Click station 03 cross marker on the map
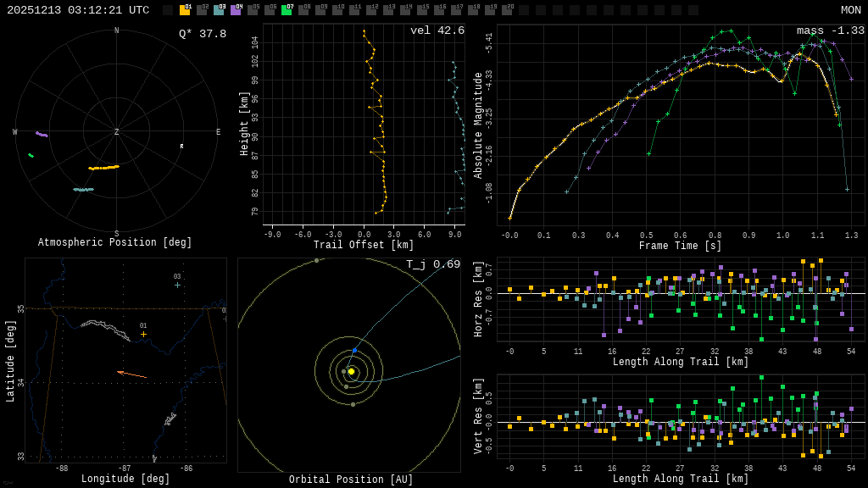 [x=177, y=285]
